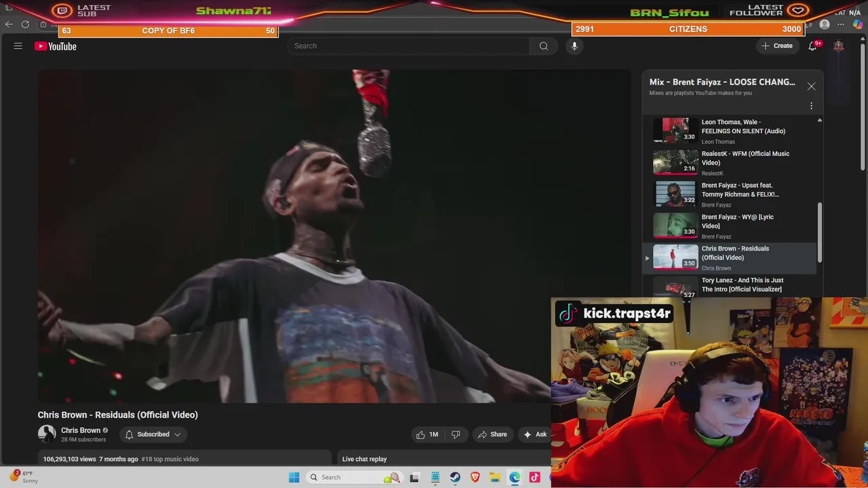Open the Create button

tap(777, 46)
